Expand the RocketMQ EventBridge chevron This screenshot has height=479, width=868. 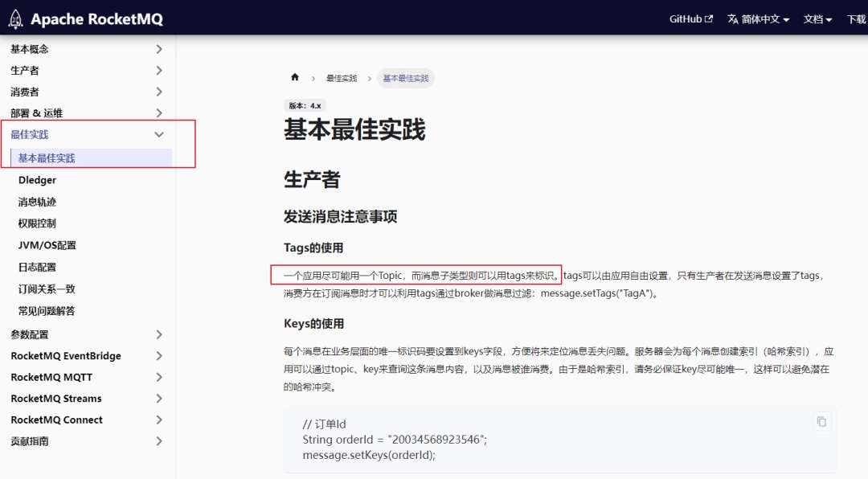159,355
